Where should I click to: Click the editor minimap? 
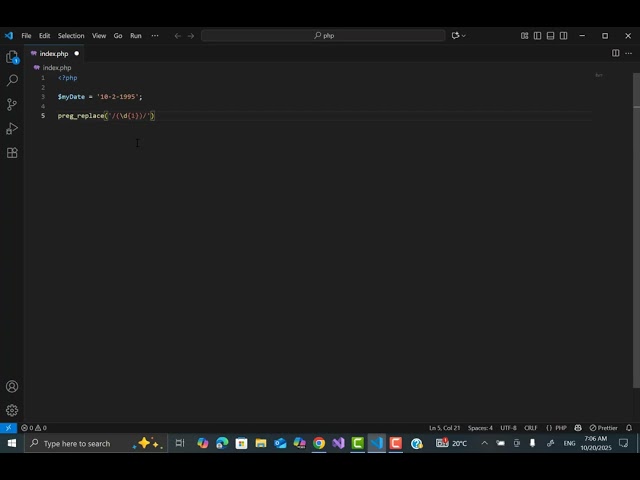[599, 75]
